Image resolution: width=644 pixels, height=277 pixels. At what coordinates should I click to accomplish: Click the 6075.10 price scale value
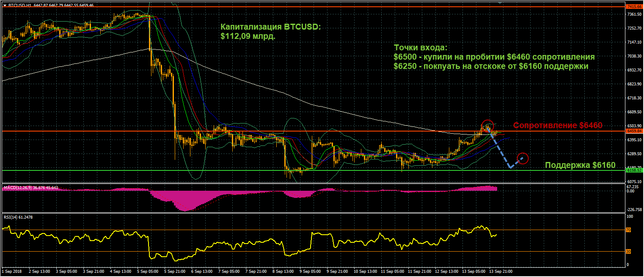click(x=633, y=181)
